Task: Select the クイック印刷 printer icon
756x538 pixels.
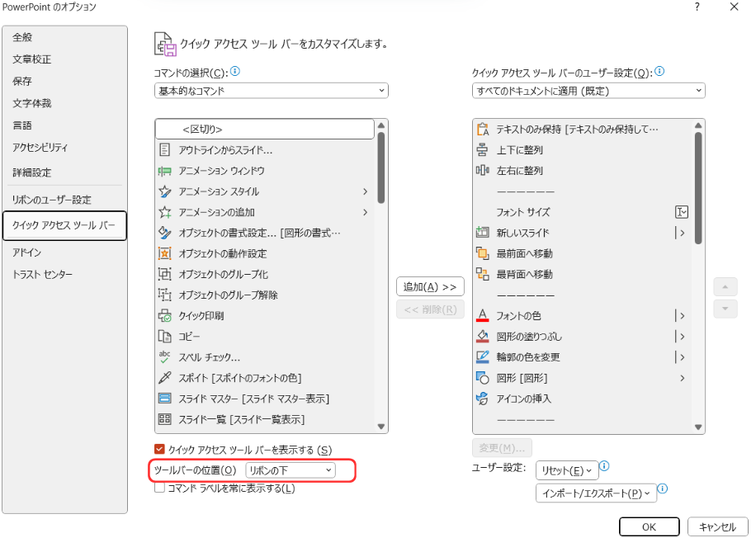Action: pyautogui.click(x=164, y=316)
